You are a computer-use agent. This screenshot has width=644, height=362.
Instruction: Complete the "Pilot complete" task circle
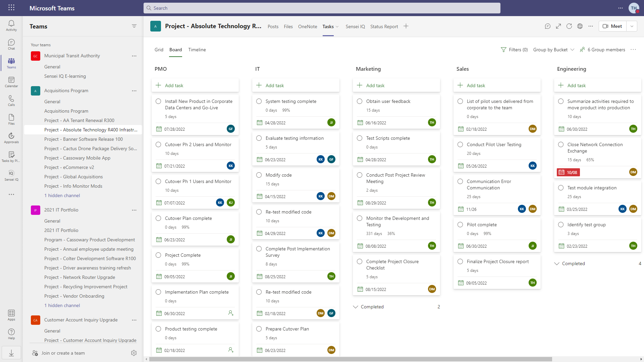(460, 225)
